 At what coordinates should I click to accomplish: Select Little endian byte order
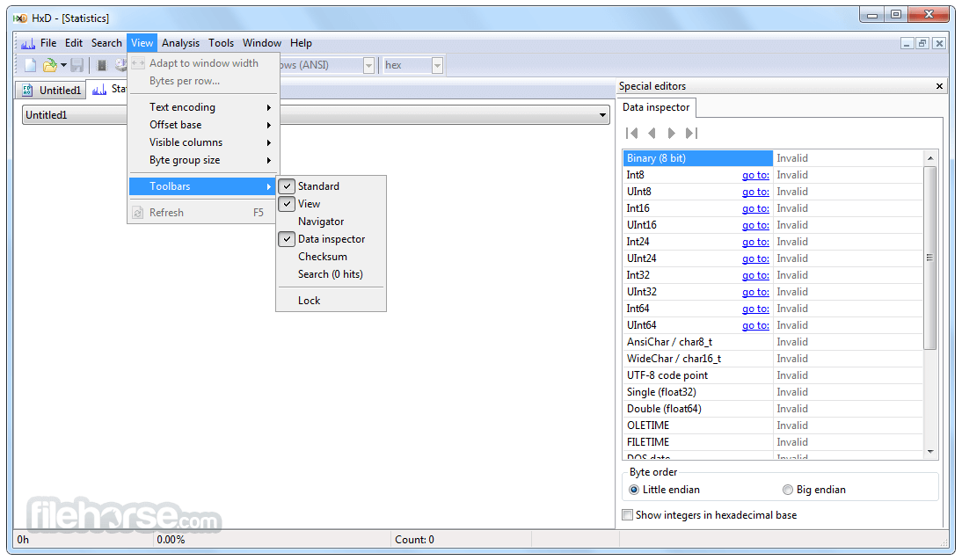[x=634, y=490]
